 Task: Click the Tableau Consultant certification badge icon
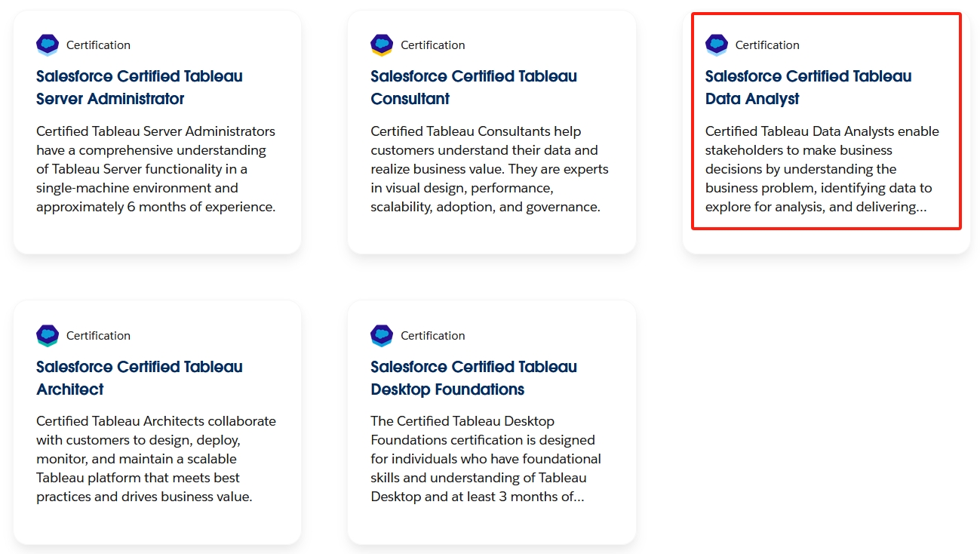[x=382, y=45]
